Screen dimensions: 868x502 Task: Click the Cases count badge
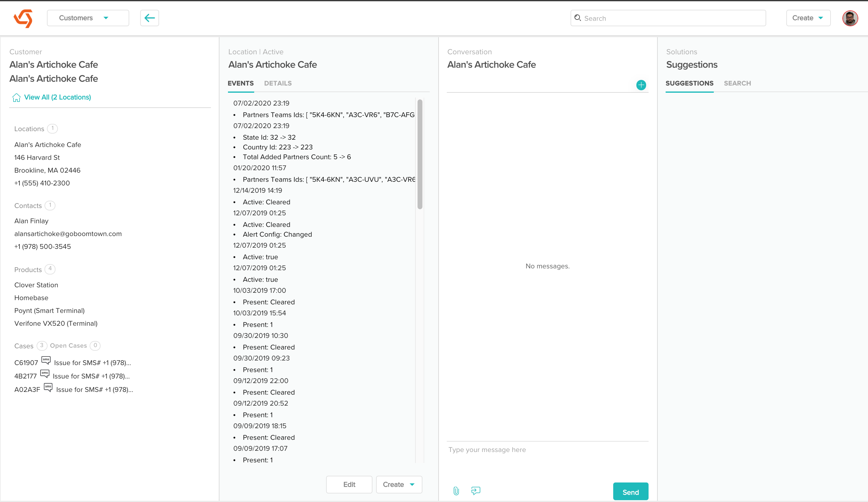[42, 346]
